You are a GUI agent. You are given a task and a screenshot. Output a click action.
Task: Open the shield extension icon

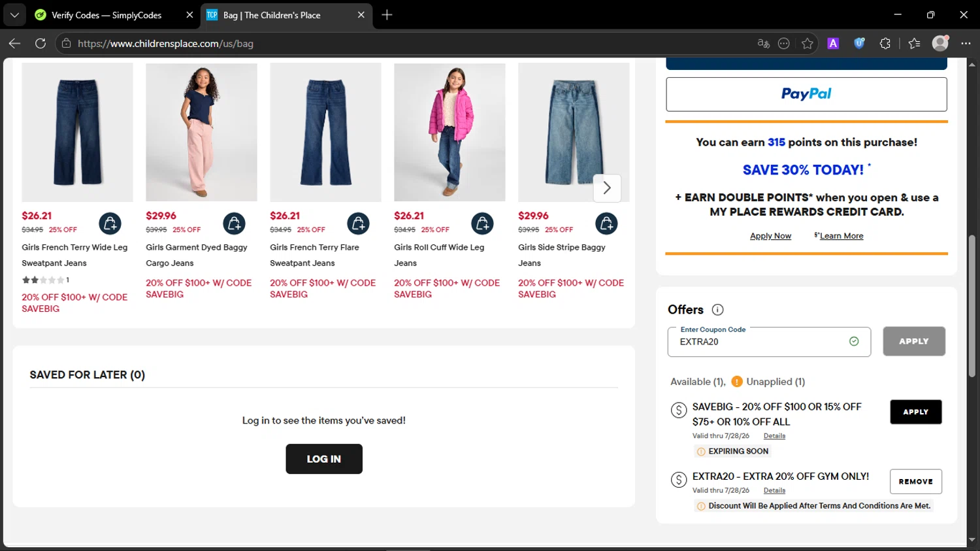[x=859, y=43]
